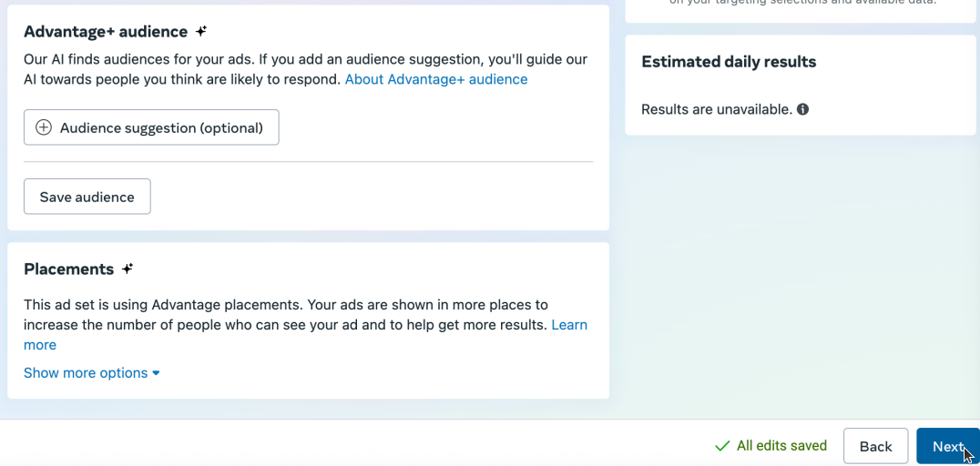
Task: Click the All edits saved status text
Action: pyautogui.click(x=781, y=446)
